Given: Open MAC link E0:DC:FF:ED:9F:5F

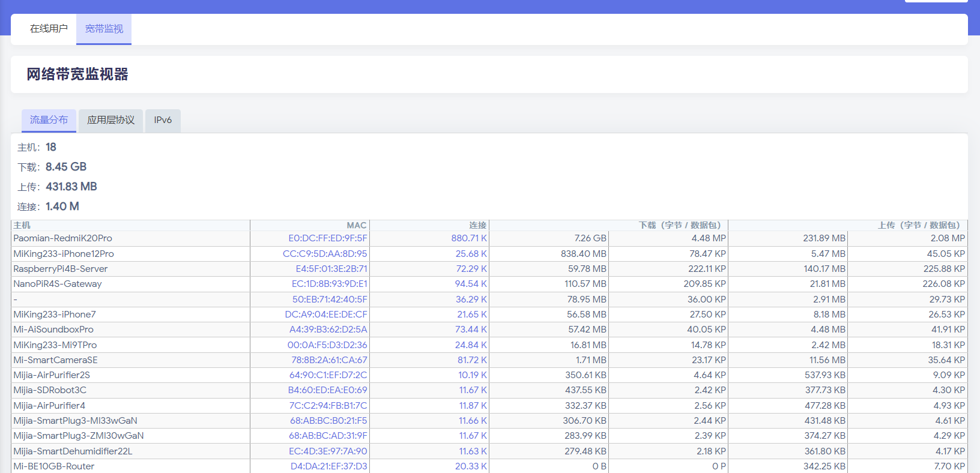Looking at the screenshot, I should pos(328,238).
